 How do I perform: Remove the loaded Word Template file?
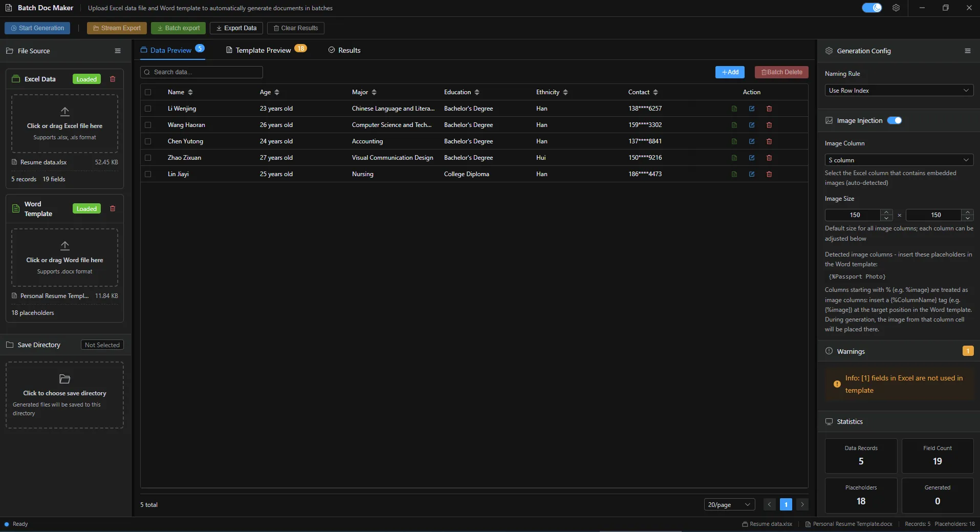tap(113, 208)
